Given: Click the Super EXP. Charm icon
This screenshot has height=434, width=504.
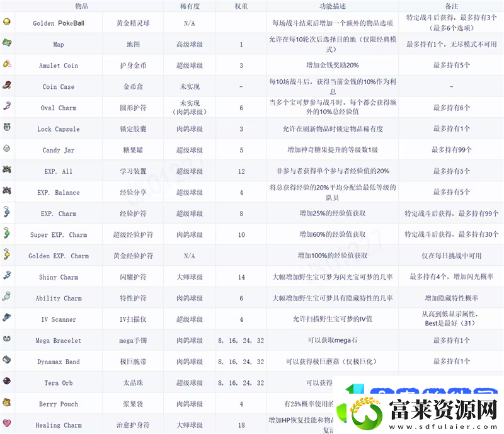Looking at the screenshot, I should pyautogui.click(x=7, y=233).
